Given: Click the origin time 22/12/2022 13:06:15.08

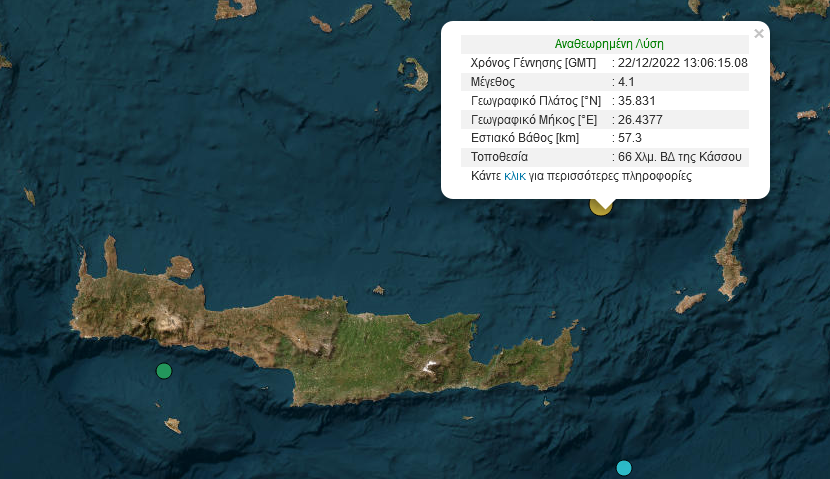Looking at the screenshot, I should tap(683, 63).
